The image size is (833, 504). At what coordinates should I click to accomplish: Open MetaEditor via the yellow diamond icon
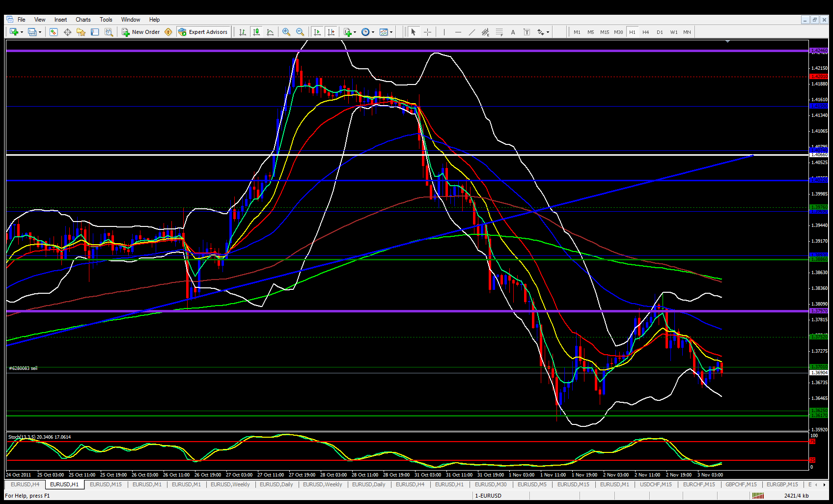tap(168, 32)
